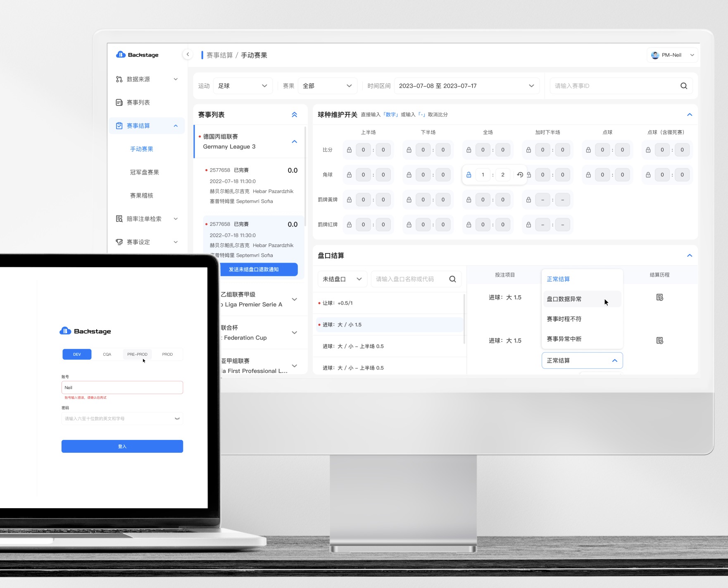This screenshot has width=728, height=588.
Task: Collapse all with double-chevron in 赛事列表 header
Action: coord(294,115)
